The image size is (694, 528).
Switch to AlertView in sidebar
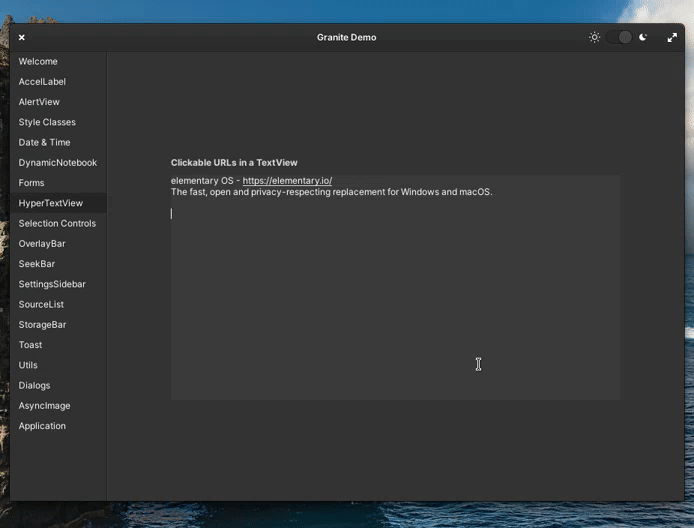click(x=39, y=102)
